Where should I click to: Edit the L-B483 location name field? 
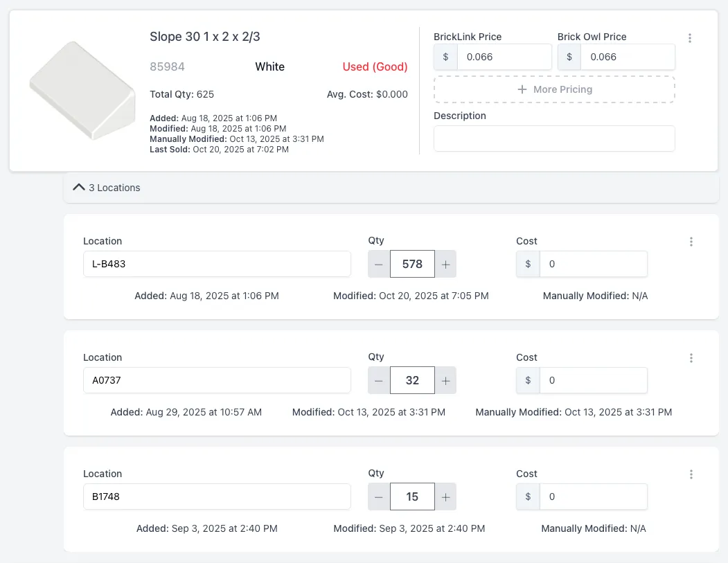click(x=217, y=264)
